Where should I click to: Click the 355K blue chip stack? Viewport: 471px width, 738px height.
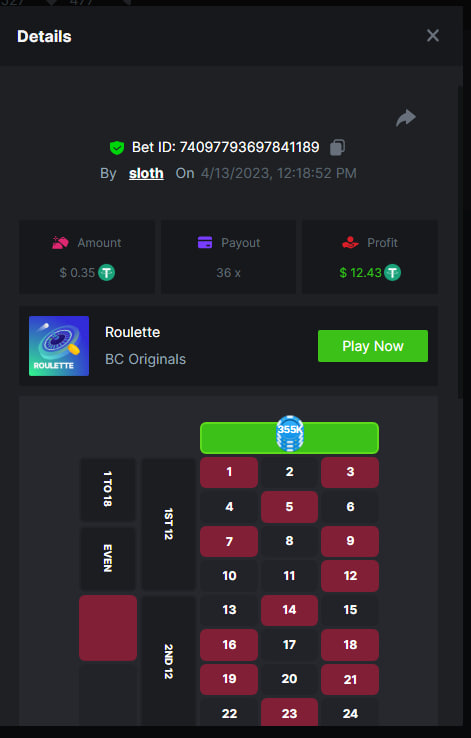290,433
